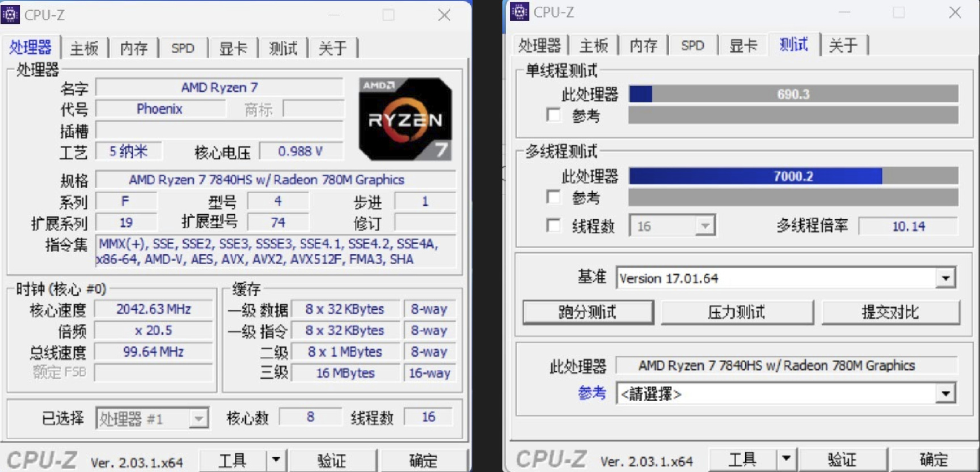
Task: Click the CPU-Z app icon in the left window title bar
Action: [10, 15]
